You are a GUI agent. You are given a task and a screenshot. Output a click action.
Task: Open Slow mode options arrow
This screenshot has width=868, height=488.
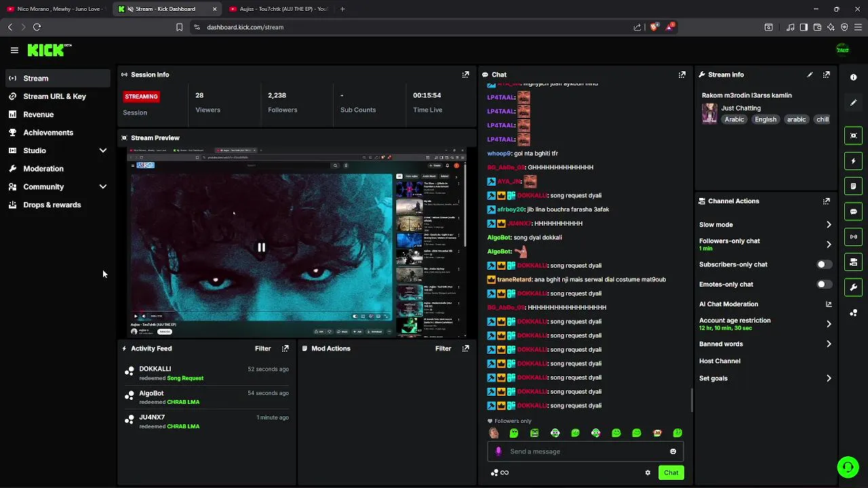coord(828,224)
